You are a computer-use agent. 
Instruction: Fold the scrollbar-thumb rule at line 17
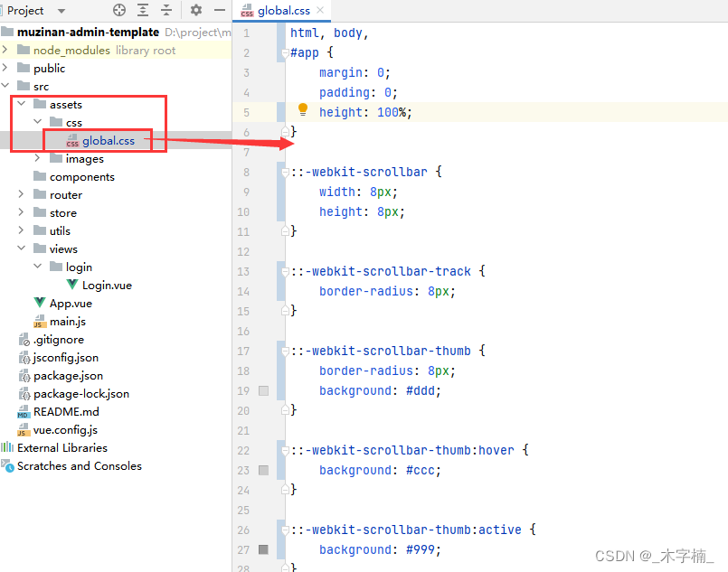point(286,352)
